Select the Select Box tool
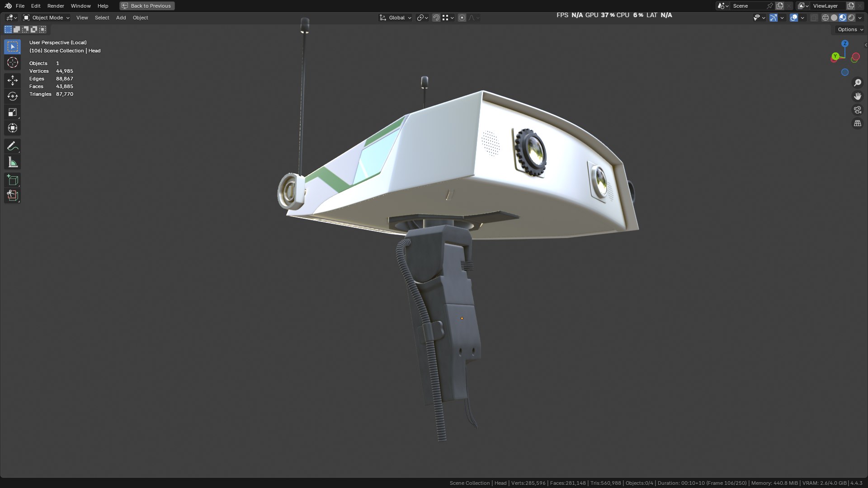This screenshot has width=868, height=488. click(x=13, y=47)
